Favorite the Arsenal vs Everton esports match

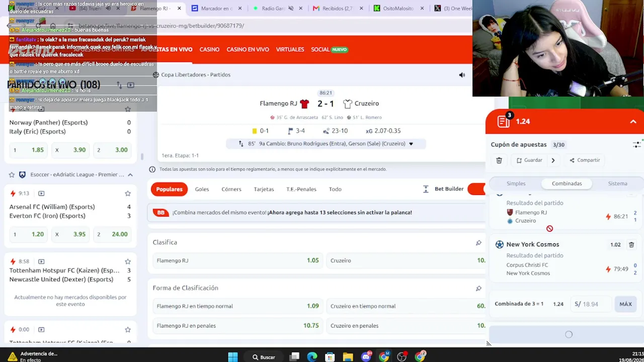(x=128, y=194)
